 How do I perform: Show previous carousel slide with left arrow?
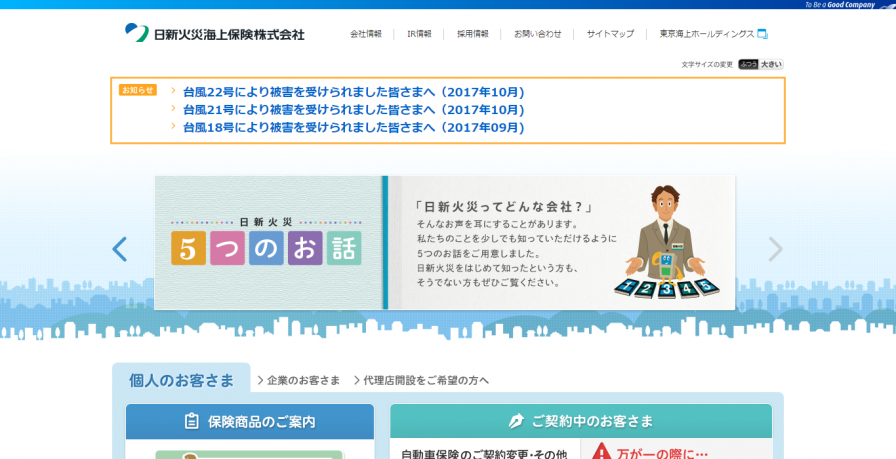(x=119, y=249)
